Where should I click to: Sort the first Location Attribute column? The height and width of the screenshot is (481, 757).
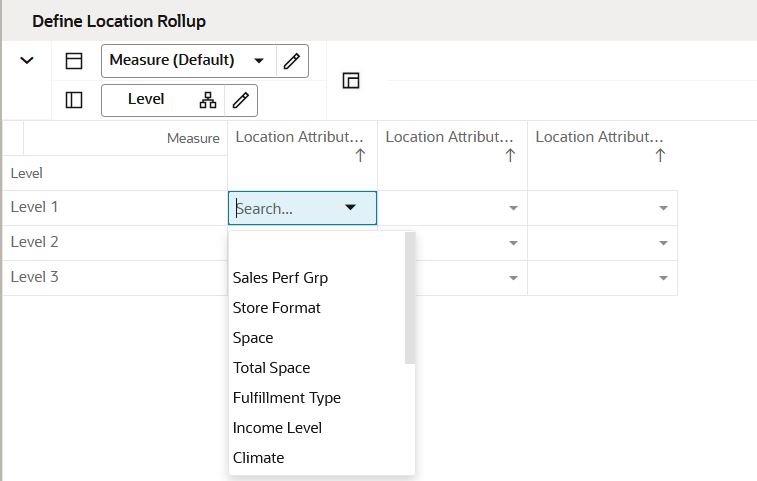pos(360,156)
